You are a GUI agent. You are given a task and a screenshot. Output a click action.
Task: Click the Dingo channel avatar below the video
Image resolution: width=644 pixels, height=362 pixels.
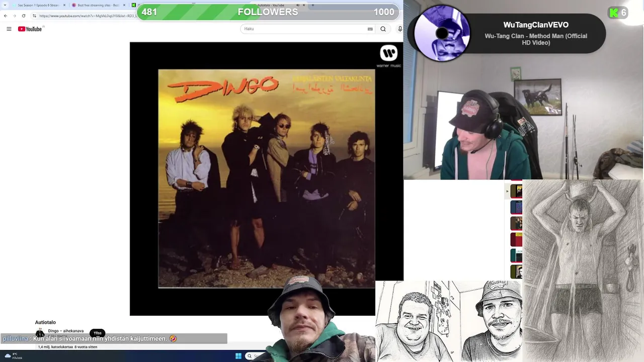point(40,333)
